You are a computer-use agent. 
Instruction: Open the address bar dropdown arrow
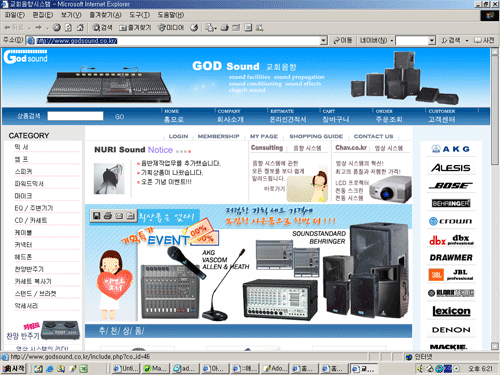(x=323, y=41)
